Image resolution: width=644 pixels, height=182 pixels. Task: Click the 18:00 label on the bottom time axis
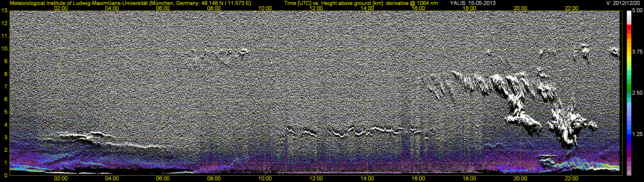469,179
